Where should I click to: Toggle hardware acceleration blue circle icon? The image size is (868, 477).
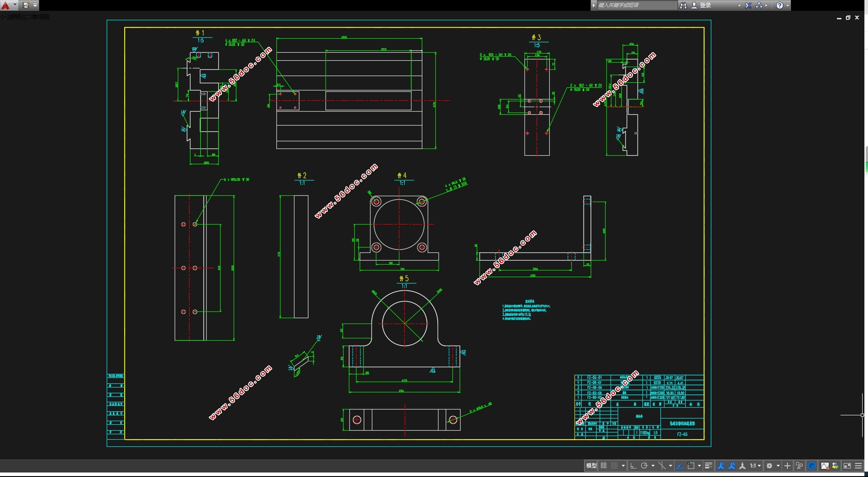tap(812, 466)
